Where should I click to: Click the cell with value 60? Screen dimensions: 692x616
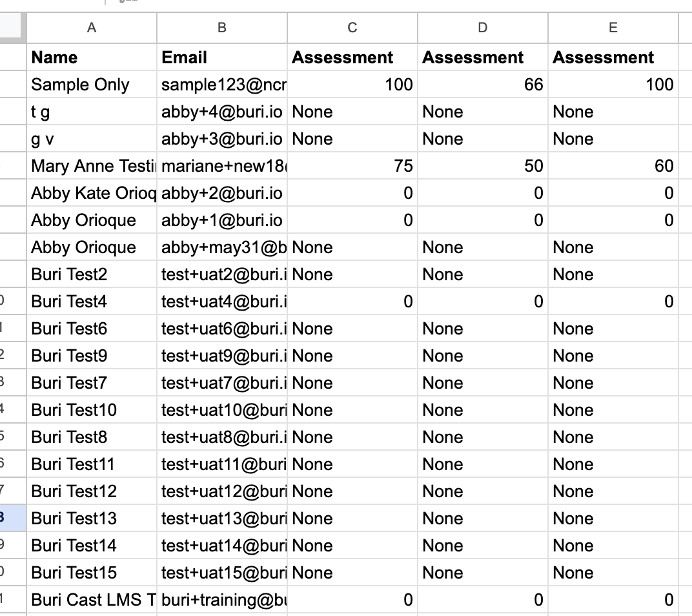[x=613, y=166]
